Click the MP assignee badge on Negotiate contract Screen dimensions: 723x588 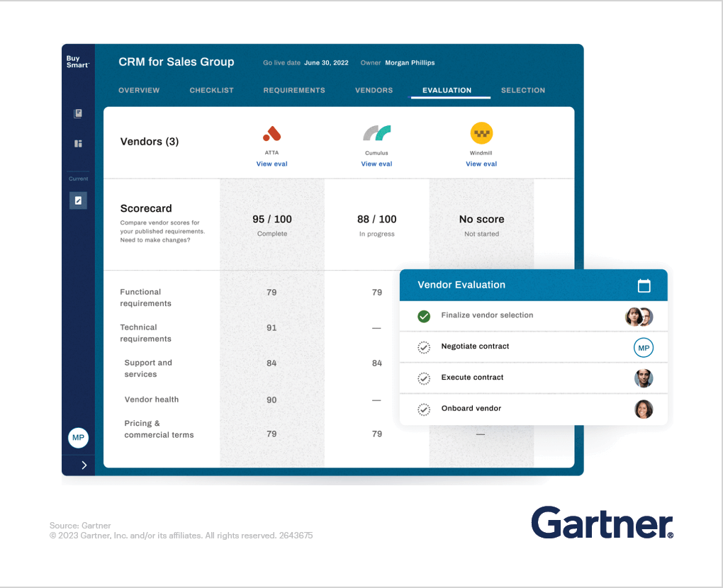click(644, 348)
